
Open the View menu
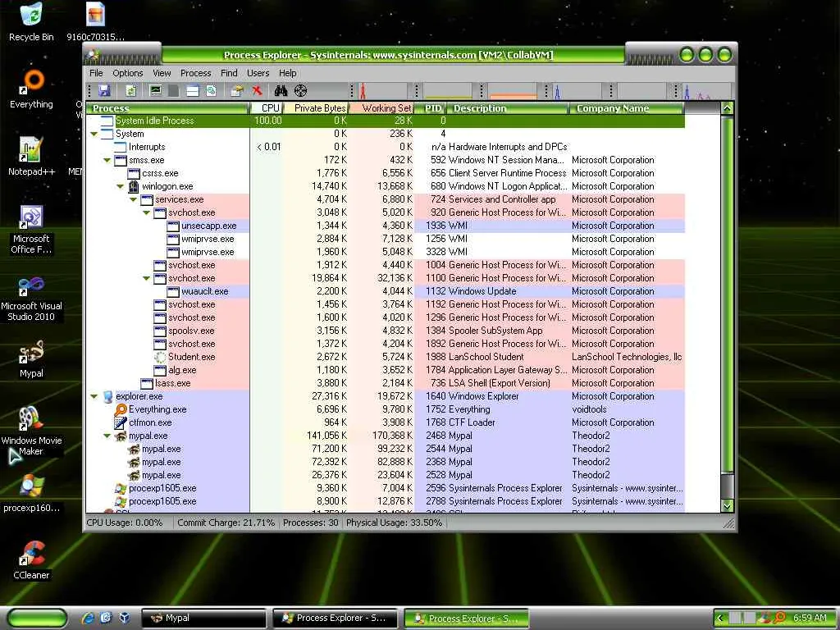coord(162,73)
